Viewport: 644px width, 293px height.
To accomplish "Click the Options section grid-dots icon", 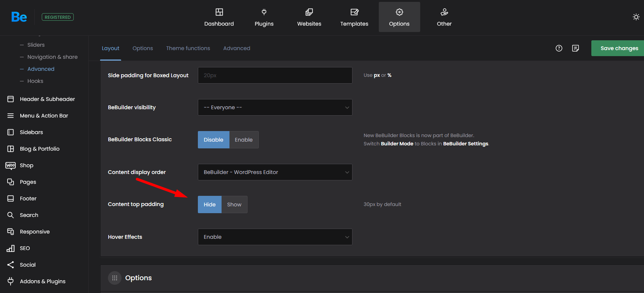I will click(x=115, y=278).
